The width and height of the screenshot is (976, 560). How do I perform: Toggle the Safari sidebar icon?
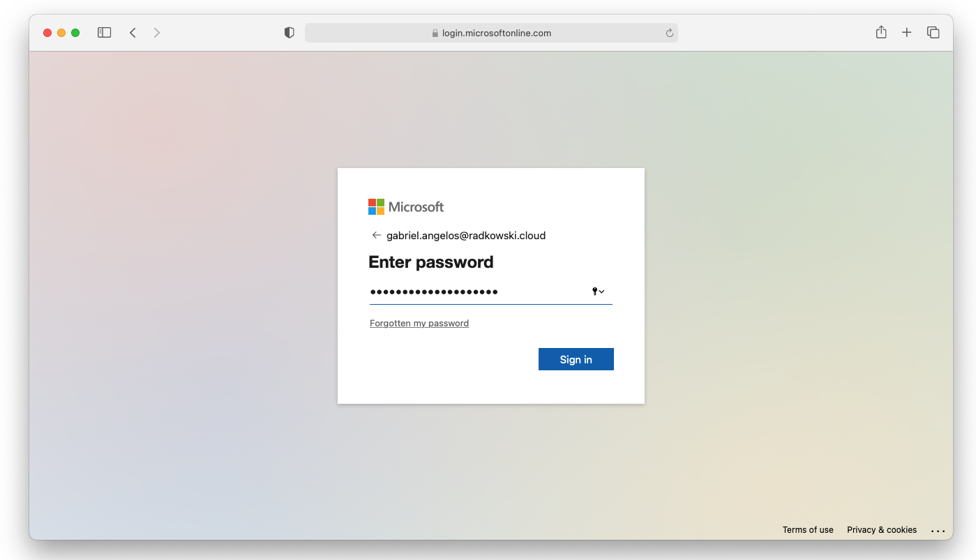(104, 33)
